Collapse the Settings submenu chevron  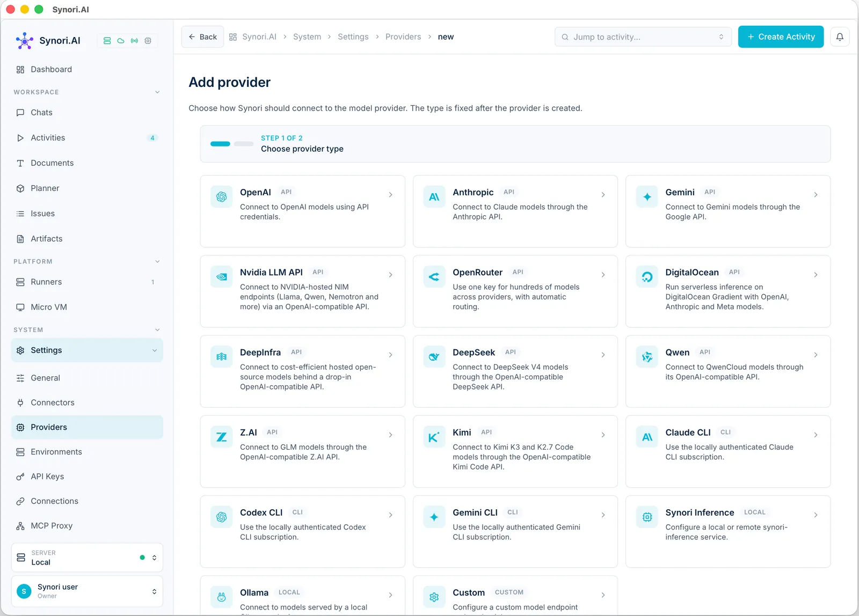[x=155, y=350]
